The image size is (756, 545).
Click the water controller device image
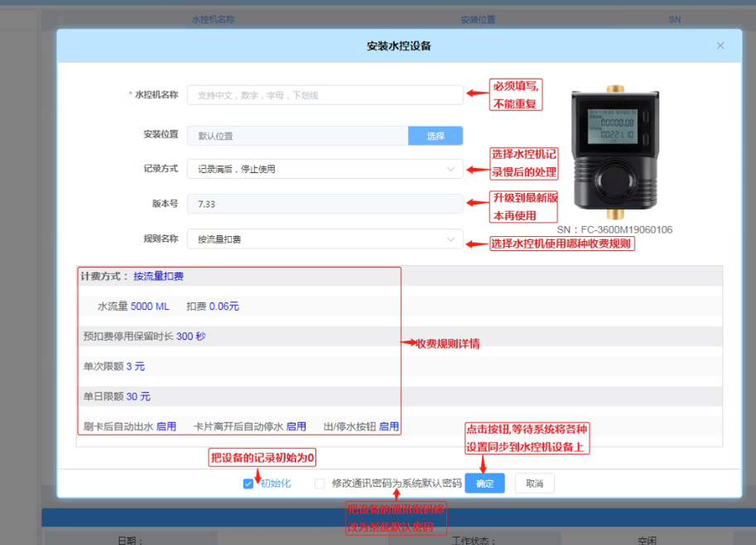[614, 152]
